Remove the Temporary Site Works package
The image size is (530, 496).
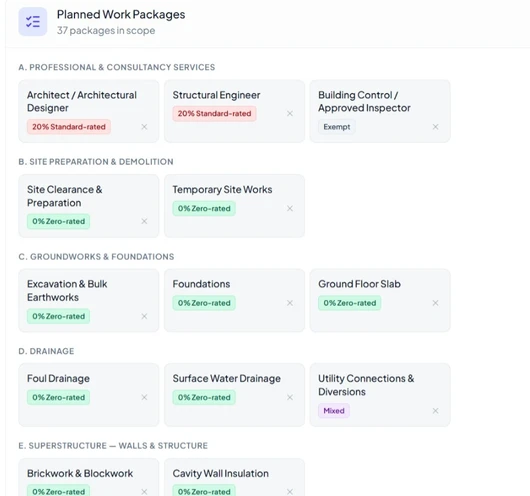coord(290,208)
